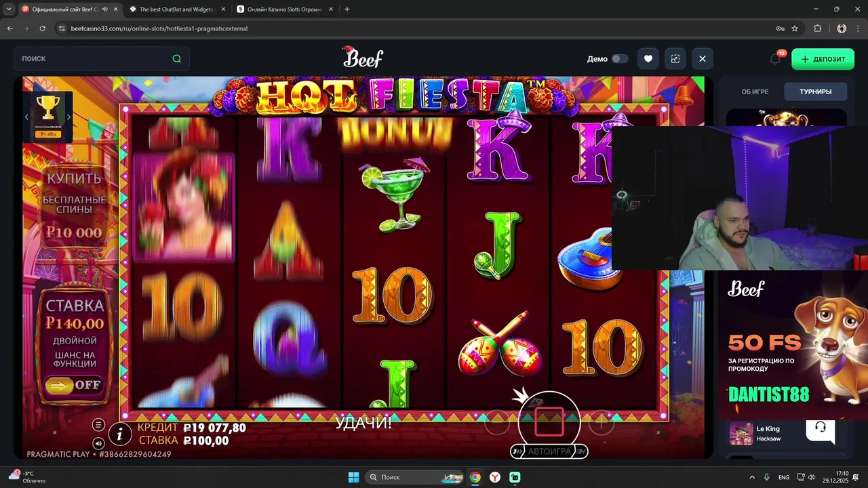Image resolution: width=868 pixels, height=488 pixels.
Task: Click the microphone icon in system tray
Action: 767,477
